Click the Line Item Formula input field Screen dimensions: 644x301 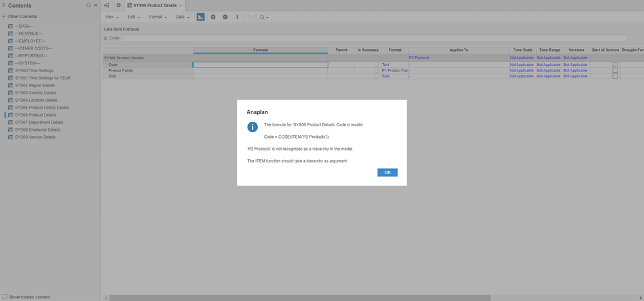(x=375, y=38)
